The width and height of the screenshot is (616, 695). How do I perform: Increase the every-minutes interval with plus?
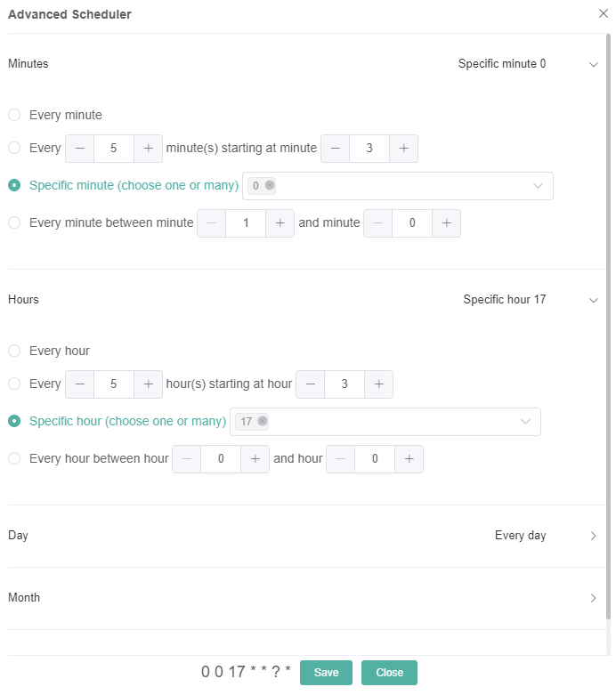pyautogui.click(x=149, y=149)
